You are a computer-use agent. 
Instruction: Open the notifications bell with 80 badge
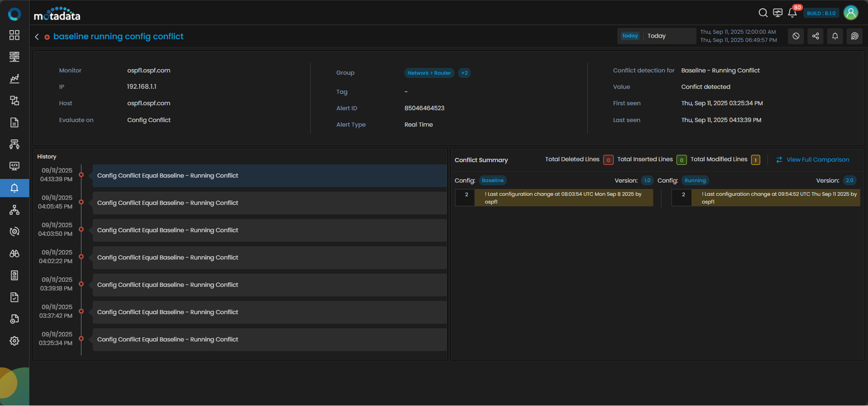(792, 13)
